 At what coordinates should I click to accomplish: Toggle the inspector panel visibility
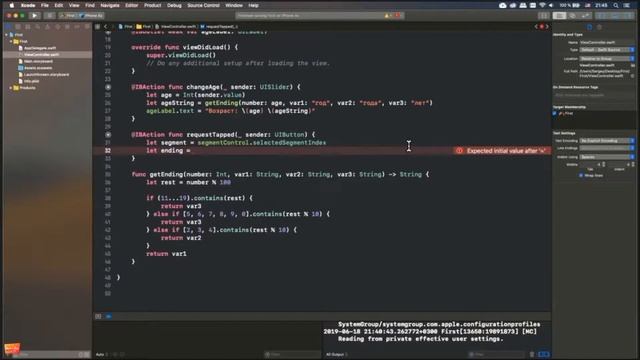click(629, 16)
